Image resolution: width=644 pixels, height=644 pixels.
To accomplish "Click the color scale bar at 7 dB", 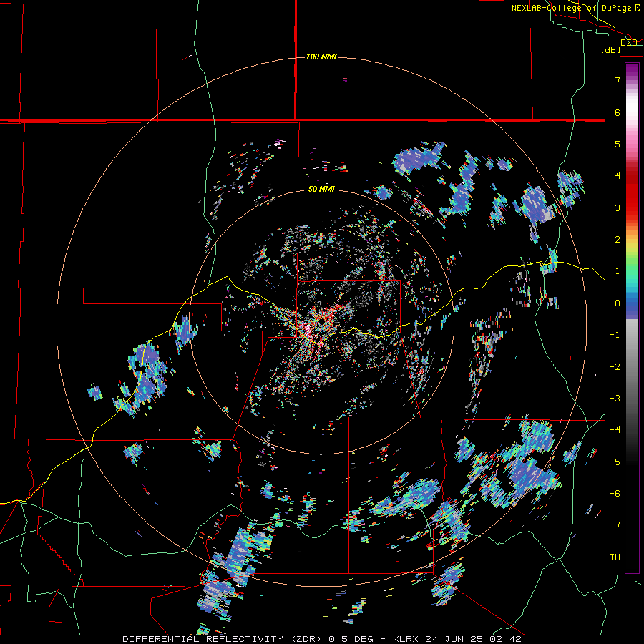I will click(x=632, y=80).
